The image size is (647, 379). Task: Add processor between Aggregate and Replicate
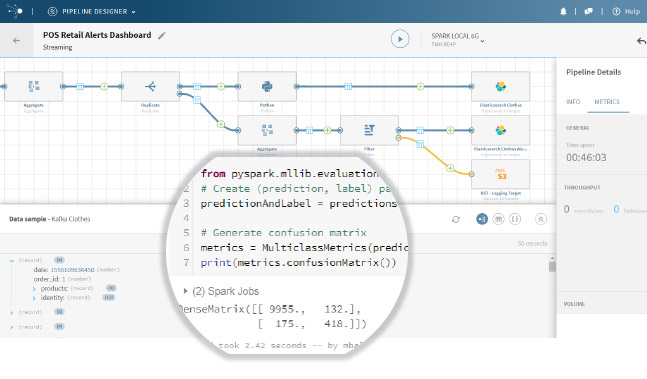point(104,86)
